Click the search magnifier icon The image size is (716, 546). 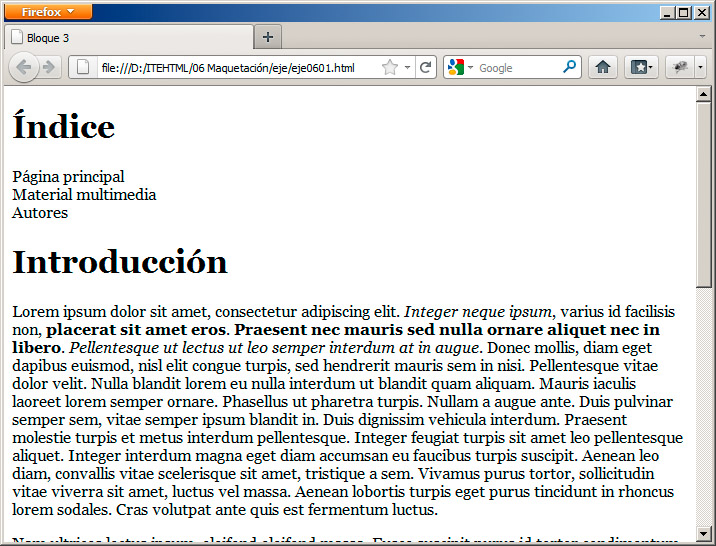569,67
